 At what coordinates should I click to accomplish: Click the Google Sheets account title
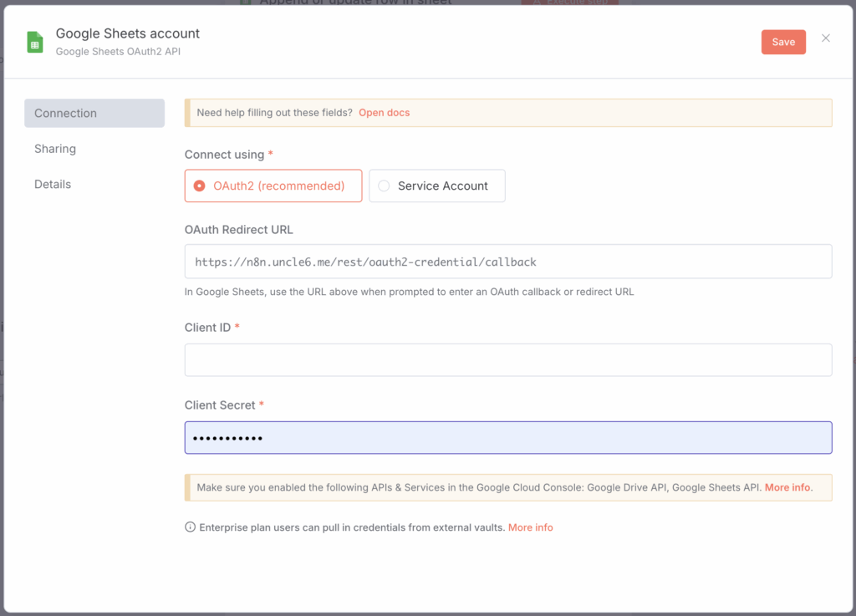click(128, 33)
